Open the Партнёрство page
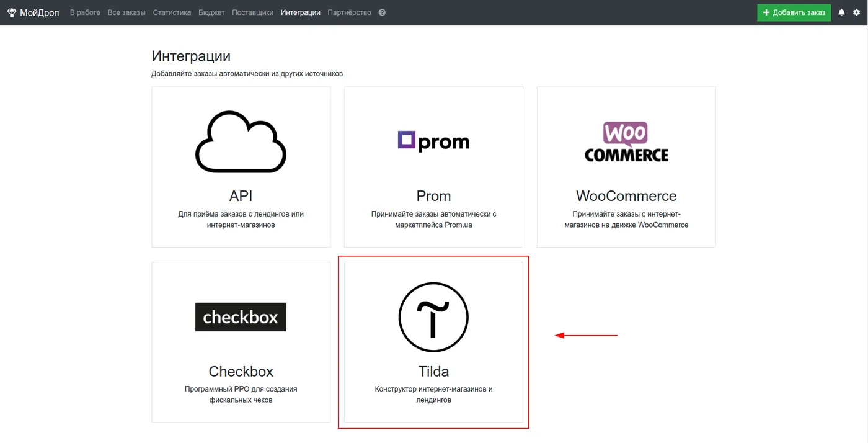The width and height of the screenshot is (868, 443). (x=349, y=12)
